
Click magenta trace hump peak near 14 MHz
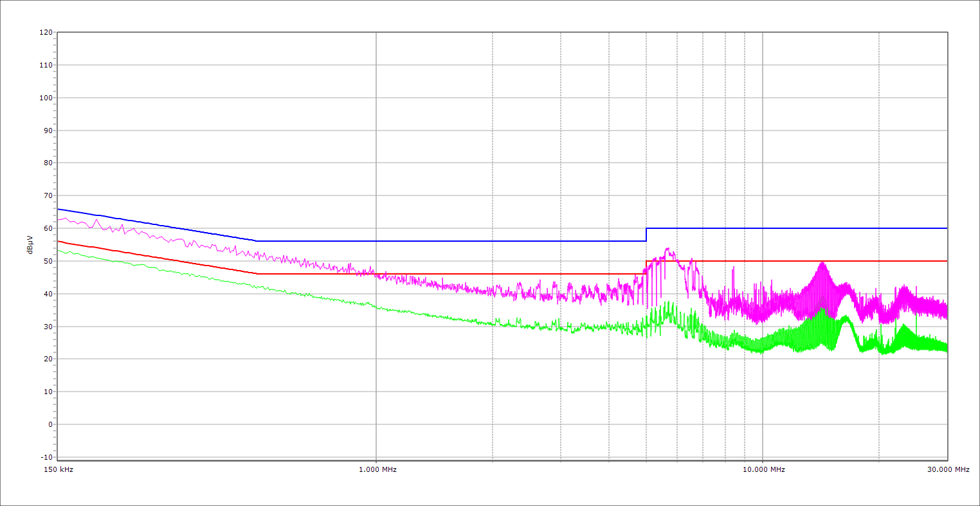point(822,262)
